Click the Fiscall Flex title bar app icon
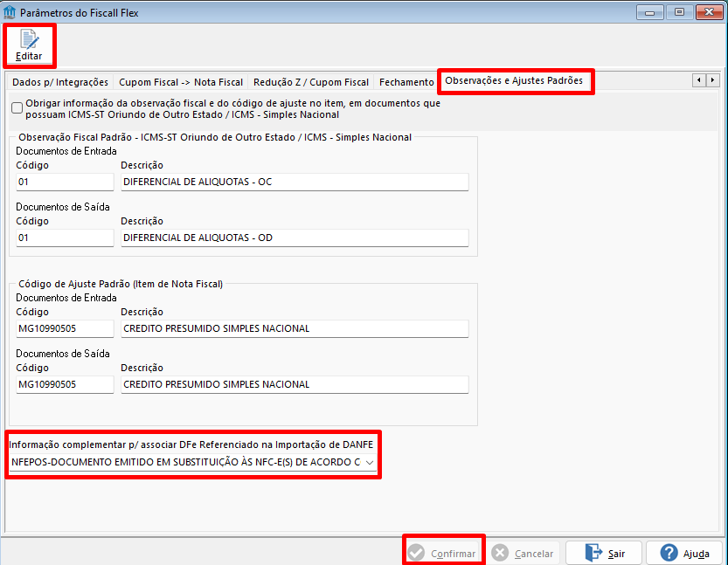 10,12
